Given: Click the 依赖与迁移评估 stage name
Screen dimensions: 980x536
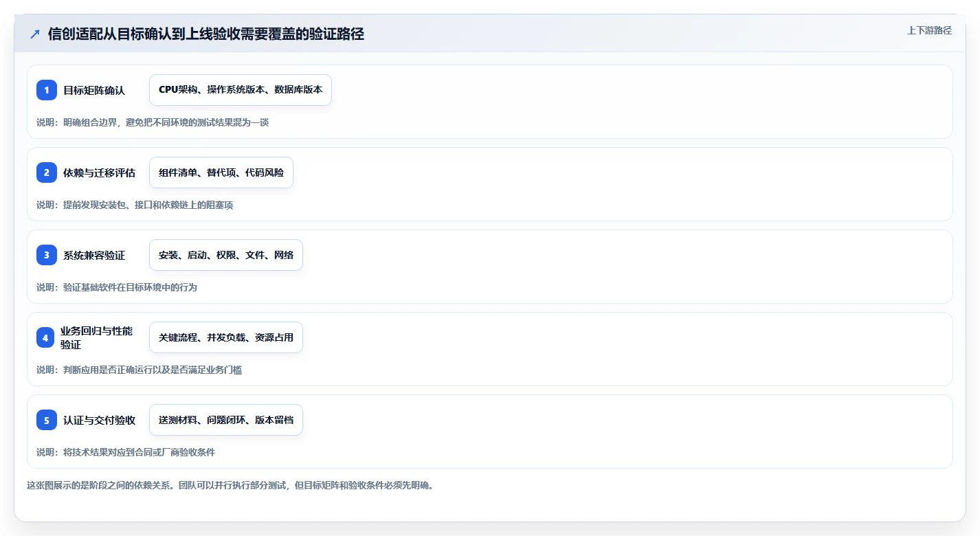Looking at the screenshot, I should 99,172.
